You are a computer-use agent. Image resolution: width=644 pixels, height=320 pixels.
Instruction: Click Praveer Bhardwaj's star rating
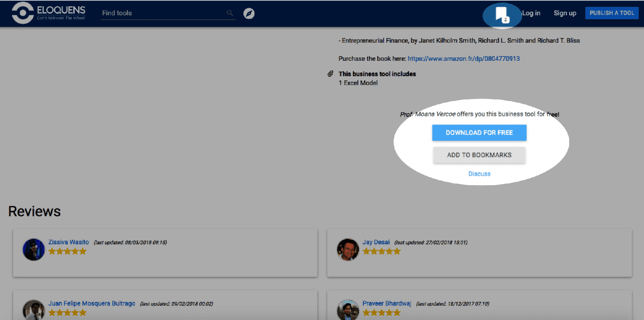tap(382, 312)
